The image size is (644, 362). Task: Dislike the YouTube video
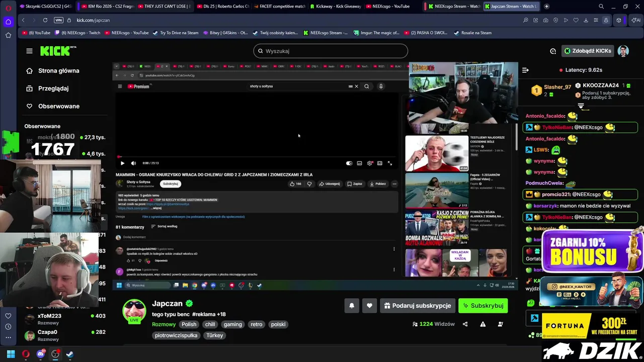pos(309,184)
